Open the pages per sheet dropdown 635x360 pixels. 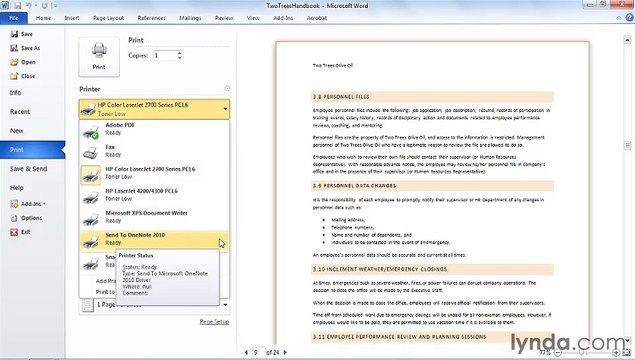225,305
